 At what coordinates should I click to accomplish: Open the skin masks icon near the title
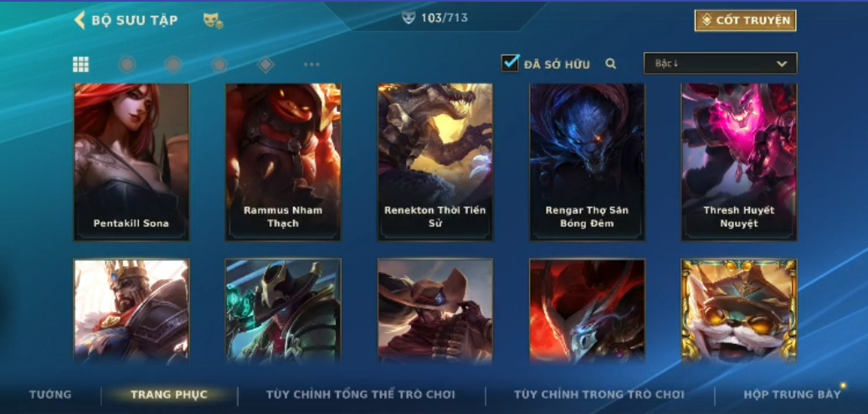tap(213, 21)
